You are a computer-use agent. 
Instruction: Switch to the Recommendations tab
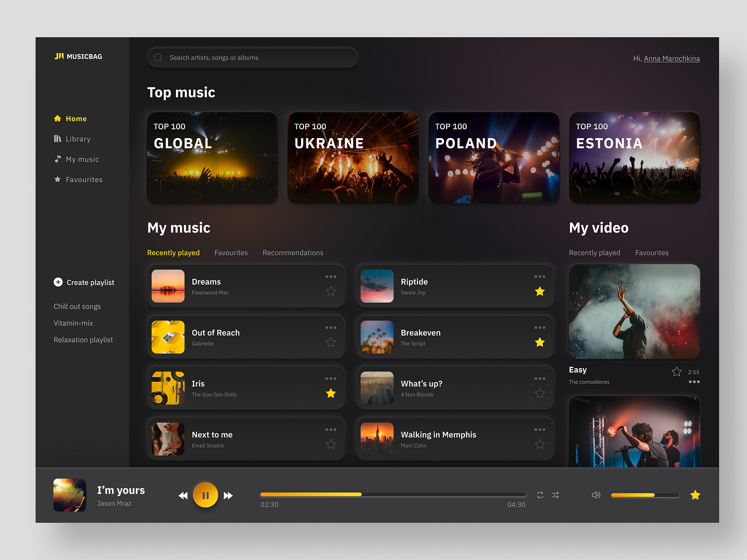tap(293, 252)
